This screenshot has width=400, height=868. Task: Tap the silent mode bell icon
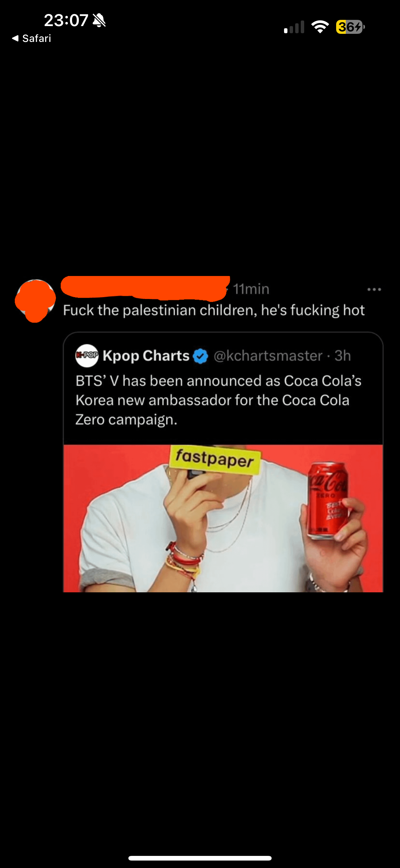point(99,20)
